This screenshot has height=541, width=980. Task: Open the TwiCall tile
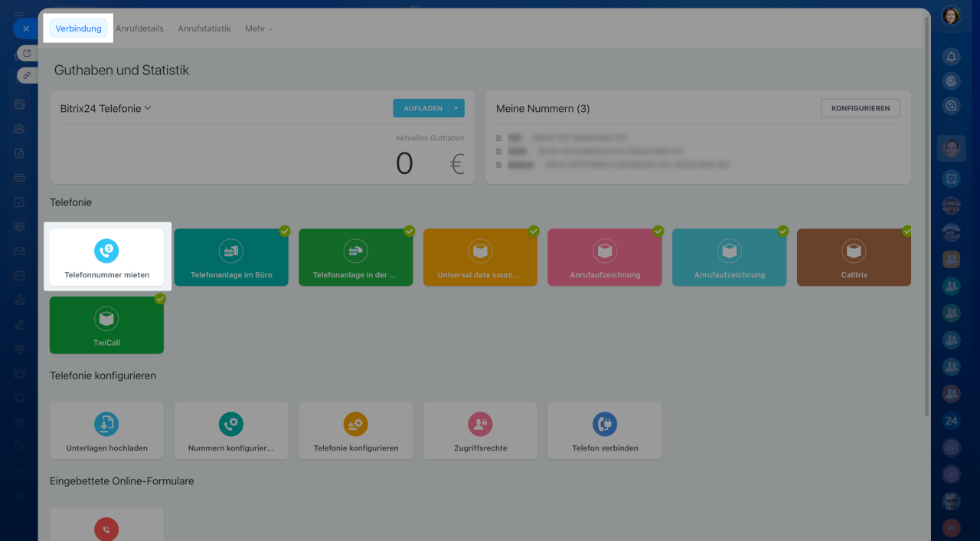106,326
